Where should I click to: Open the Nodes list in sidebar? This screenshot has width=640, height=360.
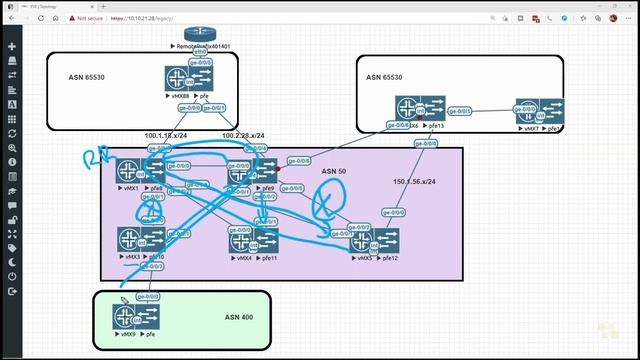pyautogui.click(x=12, y=61)
